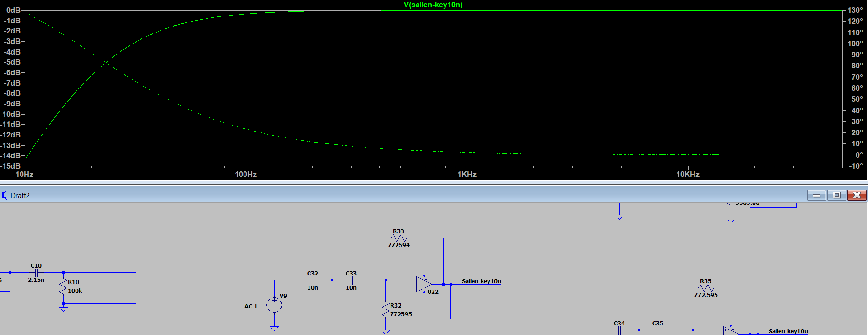
Task: Click the AC 1 source value
Action: coord(251,307)
